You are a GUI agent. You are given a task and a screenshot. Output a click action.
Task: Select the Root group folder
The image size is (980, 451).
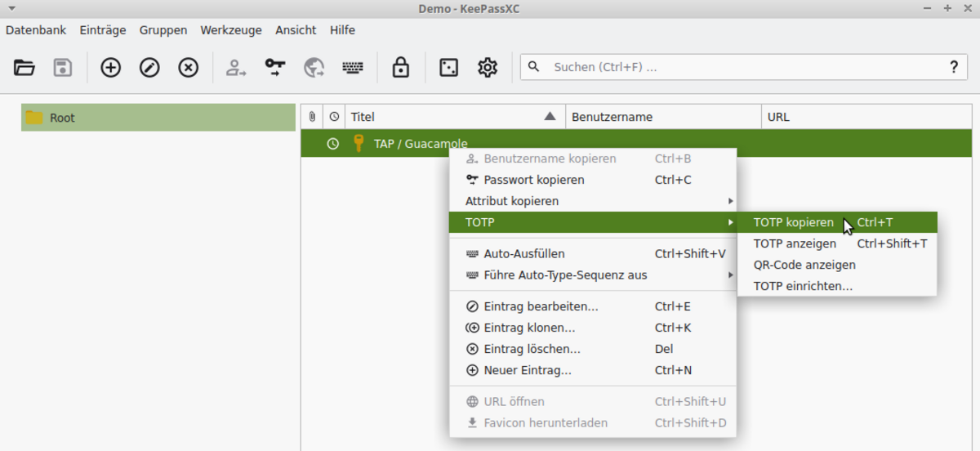62,118
